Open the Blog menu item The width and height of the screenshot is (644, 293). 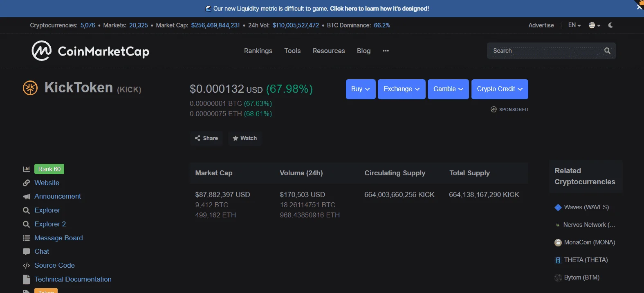coord(364,51)
